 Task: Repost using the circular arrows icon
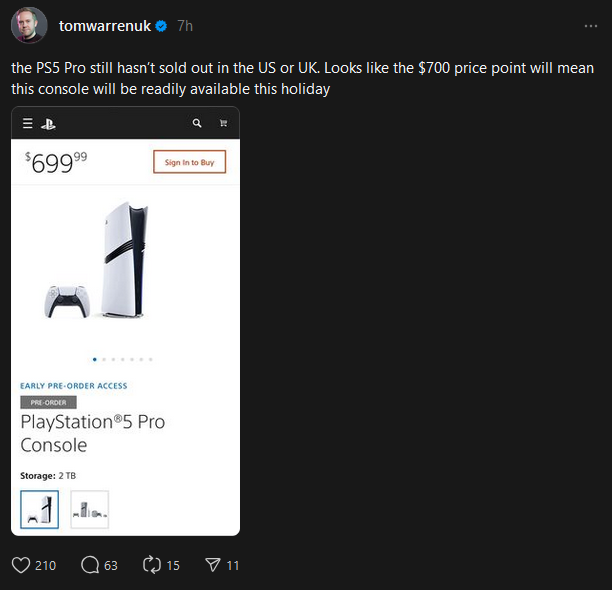152,565
